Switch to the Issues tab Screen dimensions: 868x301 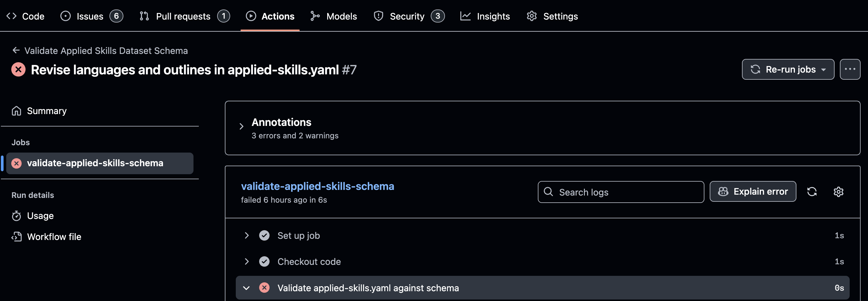90,16
